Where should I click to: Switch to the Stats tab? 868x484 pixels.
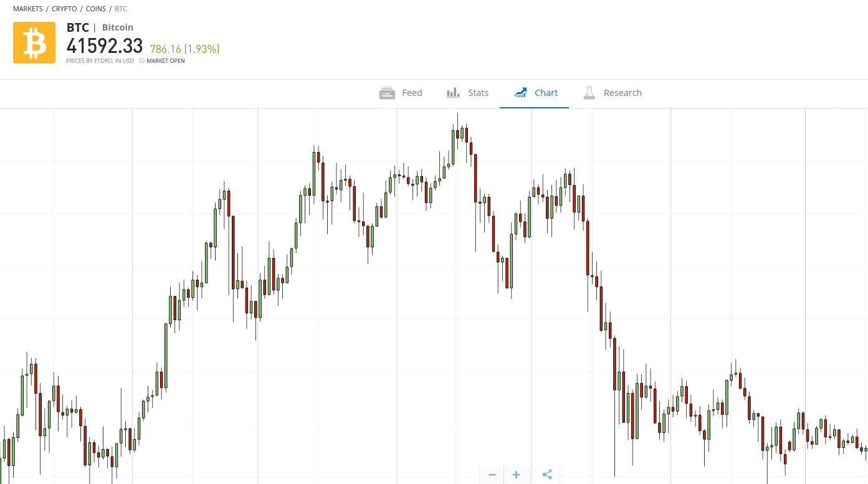(x=467, y=93)
